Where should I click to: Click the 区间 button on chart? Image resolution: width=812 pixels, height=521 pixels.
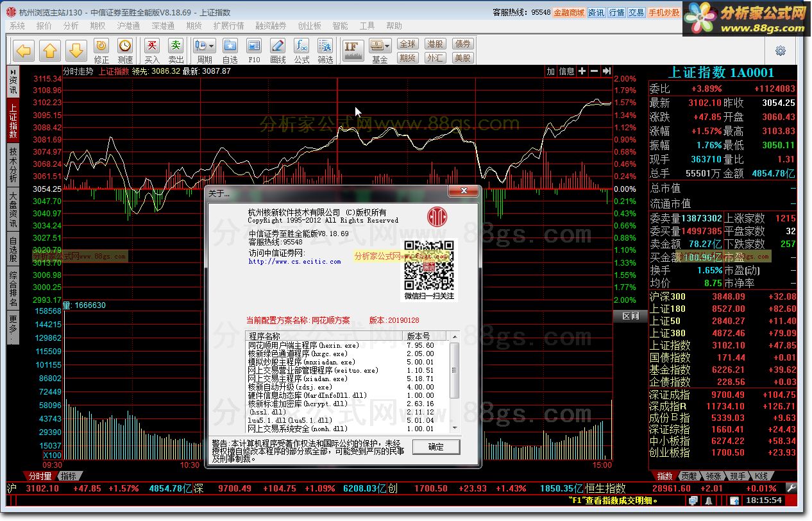pos(630,316)
